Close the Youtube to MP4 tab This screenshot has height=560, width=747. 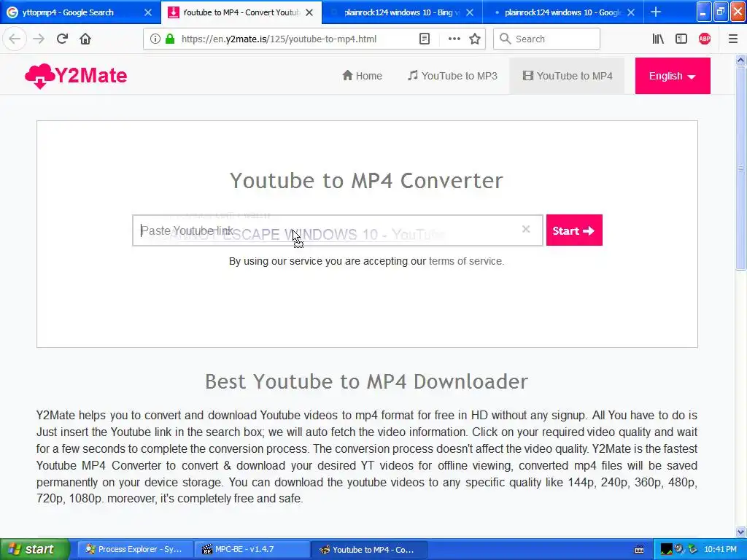tap(309, 12)
